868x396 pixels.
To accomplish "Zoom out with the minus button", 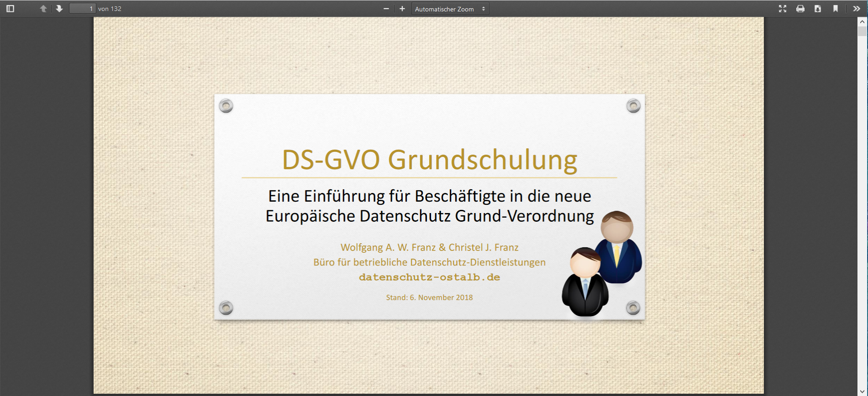I will [386, 9].
